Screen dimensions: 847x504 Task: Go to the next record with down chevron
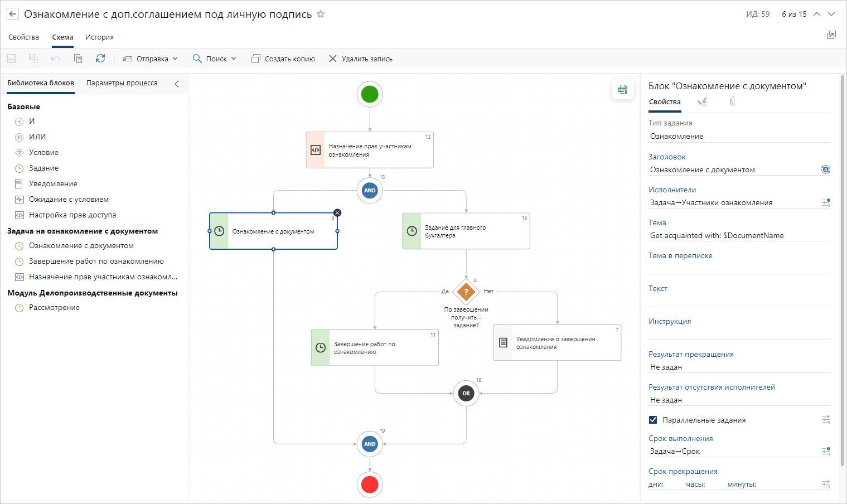click(831, 14)
